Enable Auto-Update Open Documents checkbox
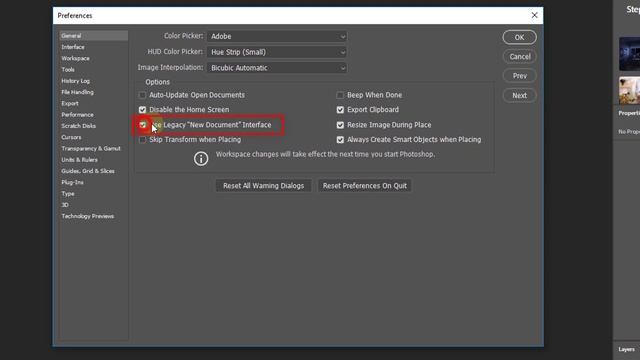Screen dimensions: 640x360 point(142,95)
